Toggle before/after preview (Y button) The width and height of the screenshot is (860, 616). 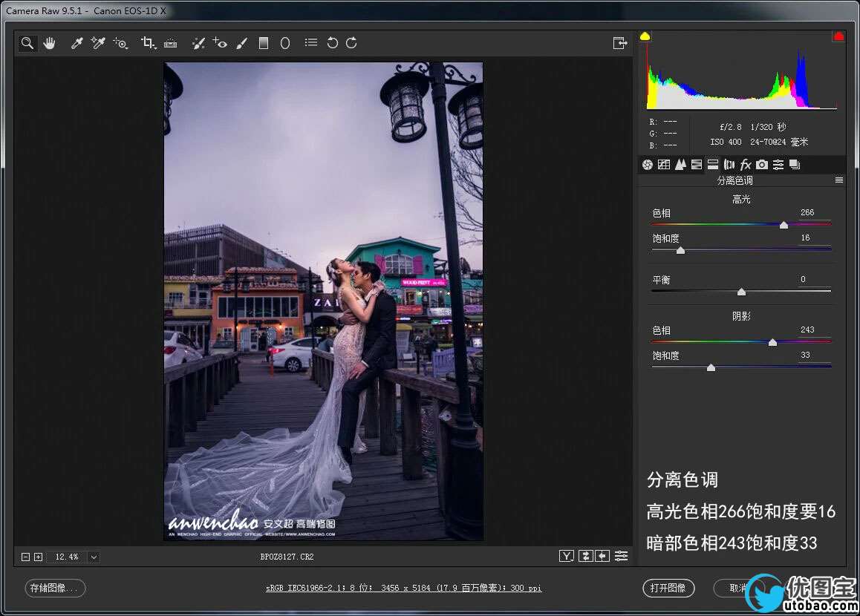pyautogui.click(x=567, y=556)
